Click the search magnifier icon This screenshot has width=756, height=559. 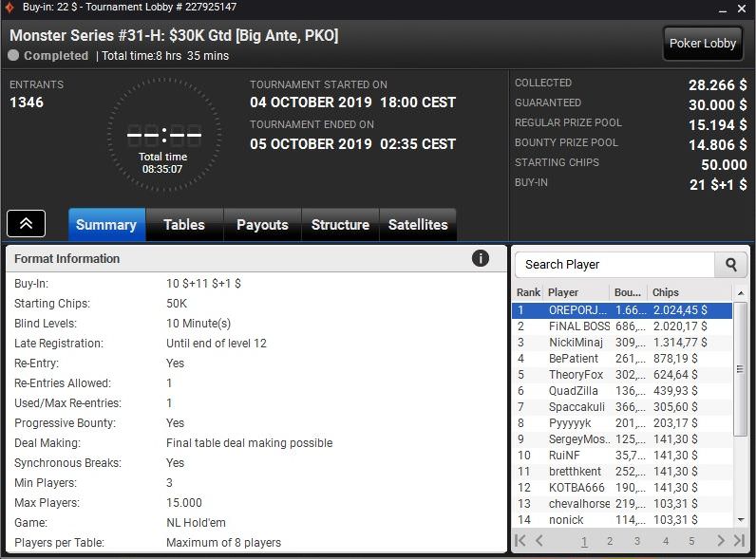coord(731,265)
